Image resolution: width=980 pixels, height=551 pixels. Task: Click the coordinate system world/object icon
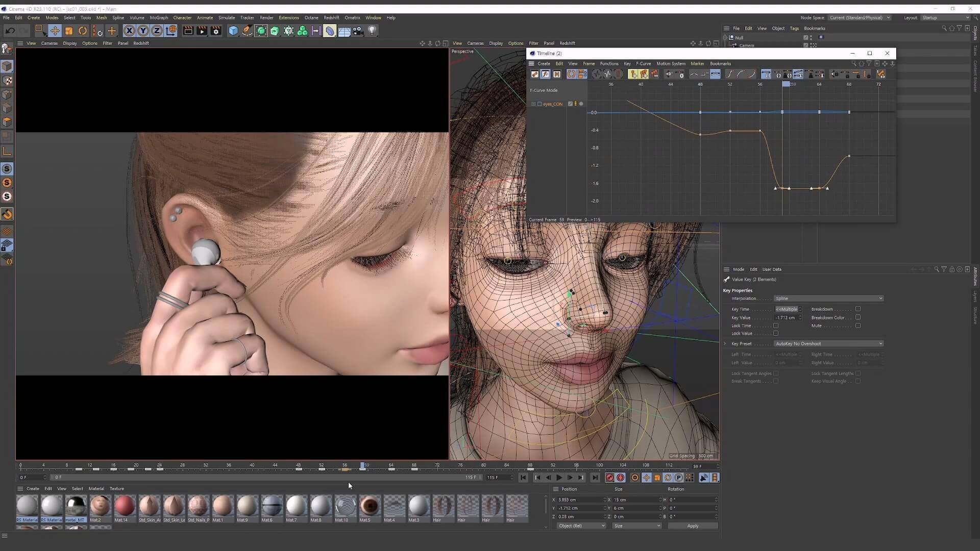[171, 31]
